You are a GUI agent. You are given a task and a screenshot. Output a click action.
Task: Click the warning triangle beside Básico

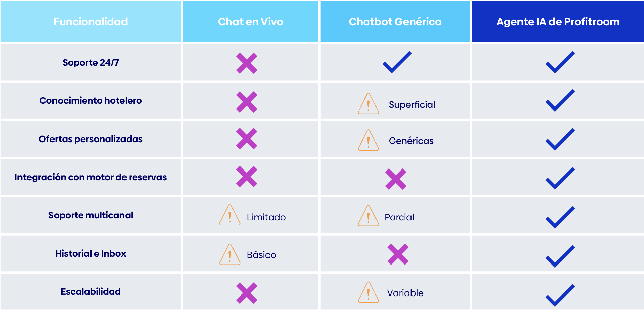(230, 255)
